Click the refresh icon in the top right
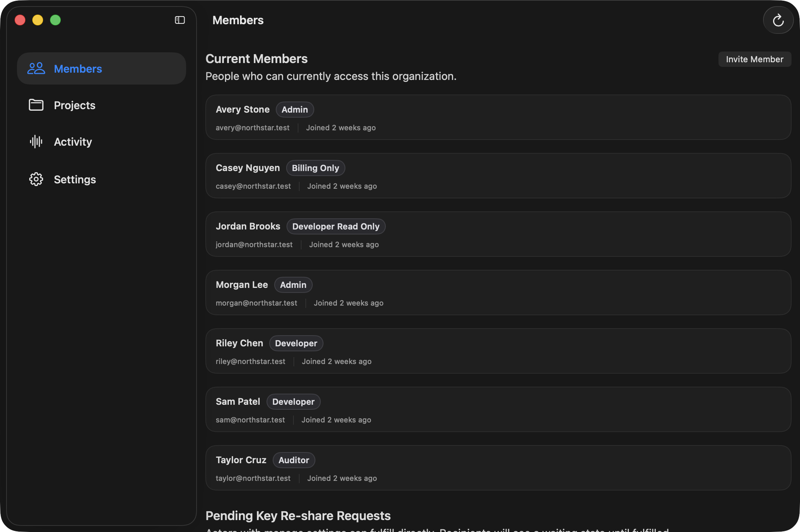Image resolution: width=800 pixels, height=532 pixels. pyautogui.click(x=778, y=20)
